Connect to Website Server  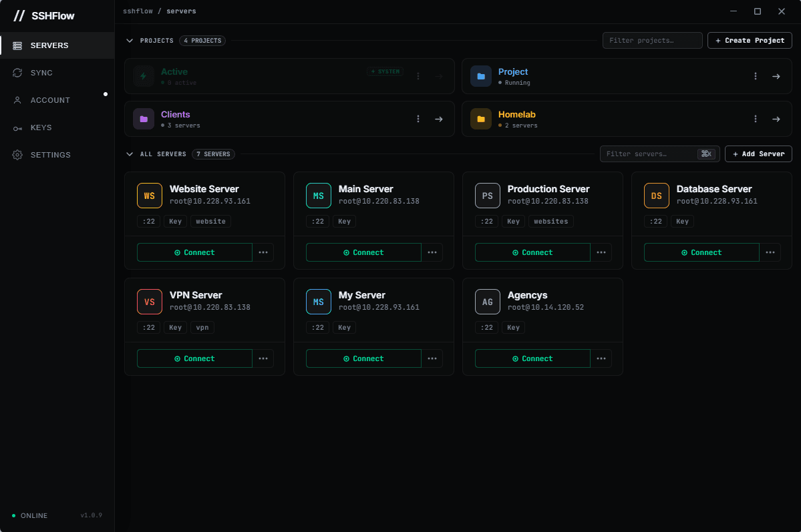(x=194, y=252)
